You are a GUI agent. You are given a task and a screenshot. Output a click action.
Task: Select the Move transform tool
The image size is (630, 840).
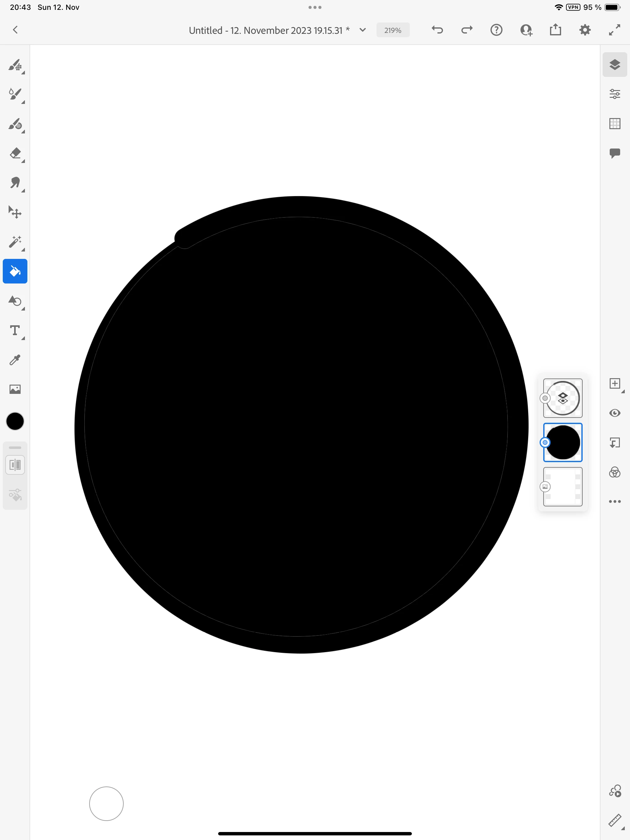[15, 212]
